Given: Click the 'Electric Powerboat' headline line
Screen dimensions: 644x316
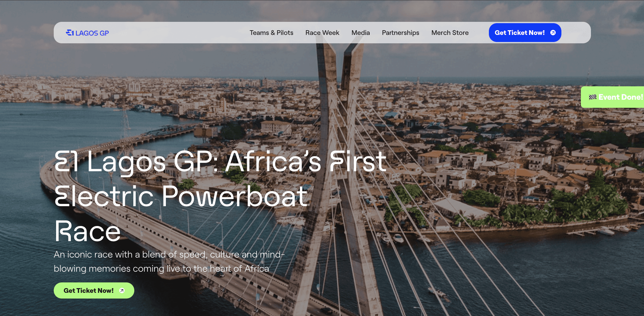Looking at the screenshot, I should coord(181,196).
